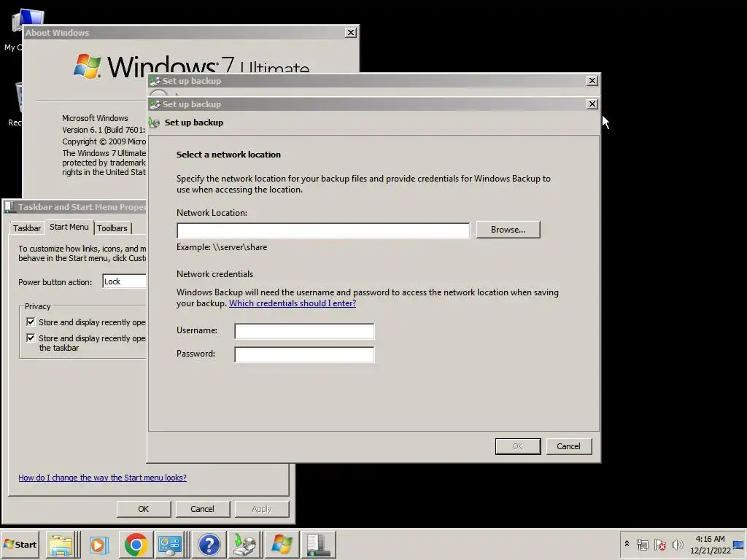747x560 pixels.
Task: Open Google Chrome from the taskbar
Action: click(136, 544)
